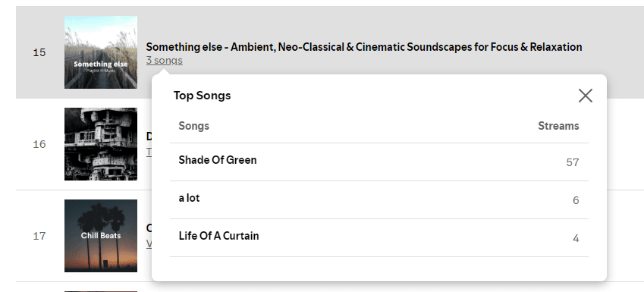This screenshot has height=292, width=644.
Task: Click the Songs column header
Action: click(x=194, y=126)
